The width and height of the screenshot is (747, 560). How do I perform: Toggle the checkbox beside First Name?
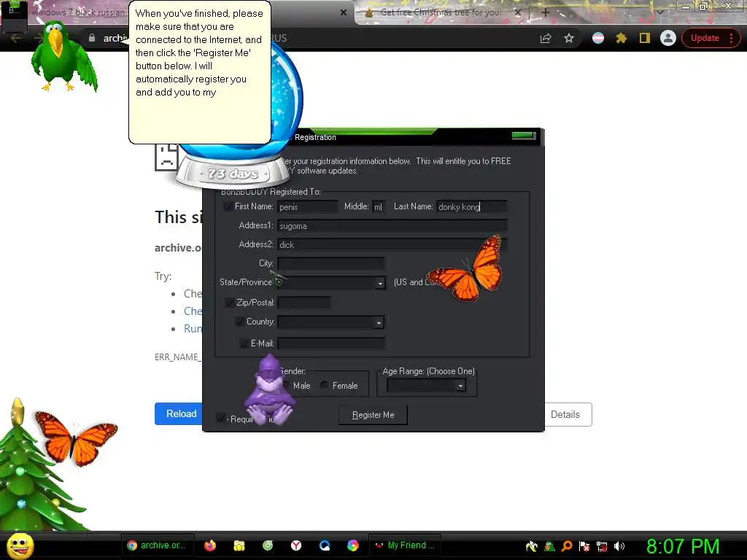(228, 206)
